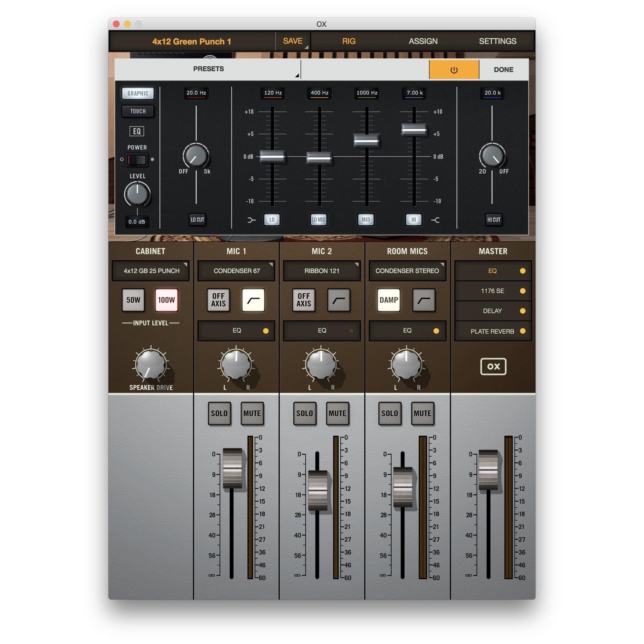Toggle Mic 2 low-cut filter icon
The height and width of the screenshot is (644, 644).
[x=339, y=300]
